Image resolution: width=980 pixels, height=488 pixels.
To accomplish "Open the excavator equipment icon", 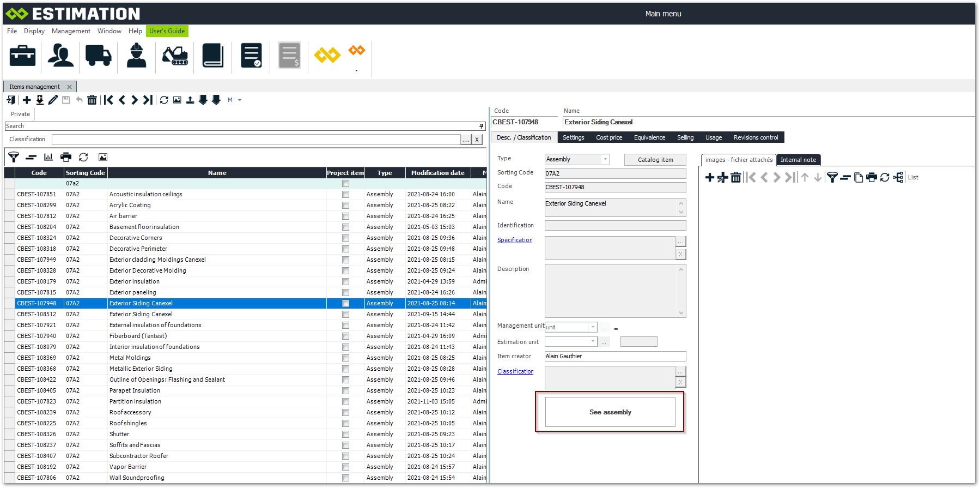I will pos(175,56).
